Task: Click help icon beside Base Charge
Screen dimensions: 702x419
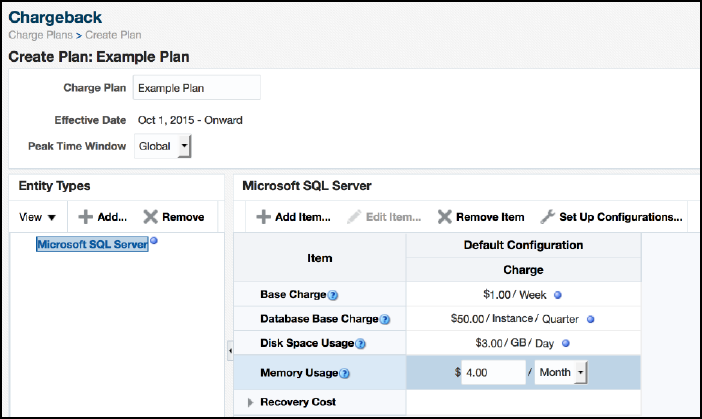Action: coord(333,295)
